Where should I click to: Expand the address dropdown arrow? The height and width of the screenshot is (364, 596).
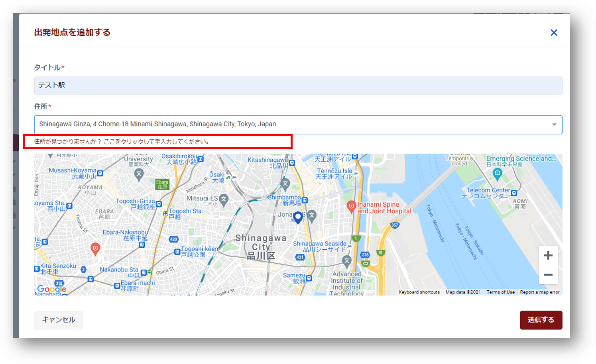point(554,125)
